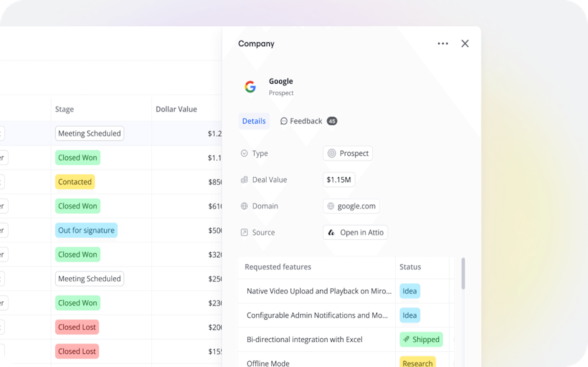Click the Type field icon

tap(244, 153)
